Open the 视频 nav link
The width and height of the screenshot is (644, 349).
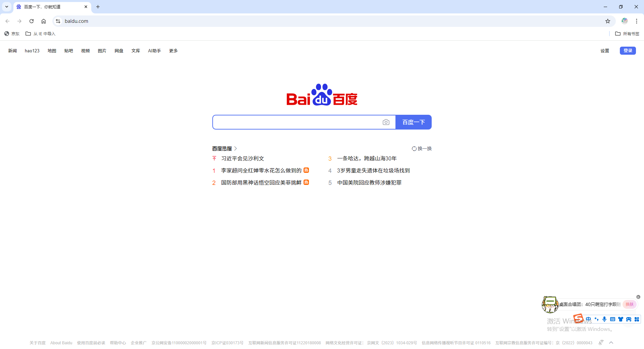pyautogui.click(x=86, y=51)
